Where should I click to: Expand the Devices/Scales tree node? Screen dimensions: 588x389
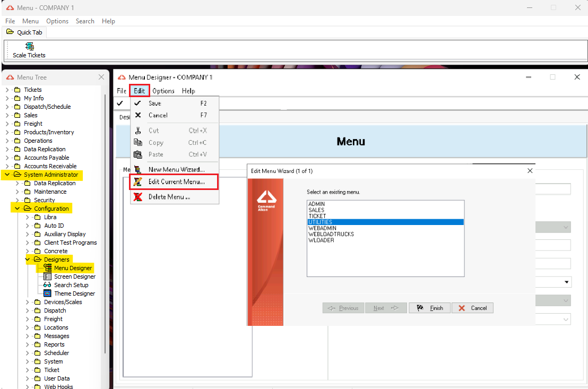[x=28, y=302]
